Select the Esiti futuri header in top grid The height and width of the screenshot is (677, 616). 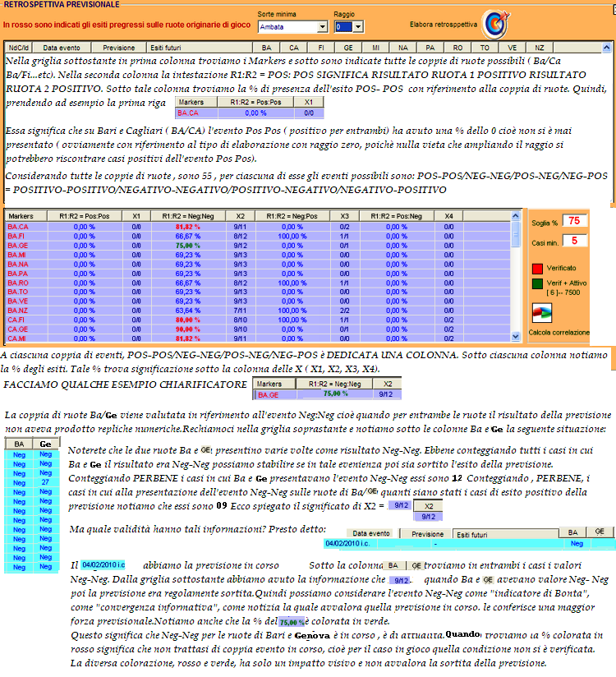point(200,48)
